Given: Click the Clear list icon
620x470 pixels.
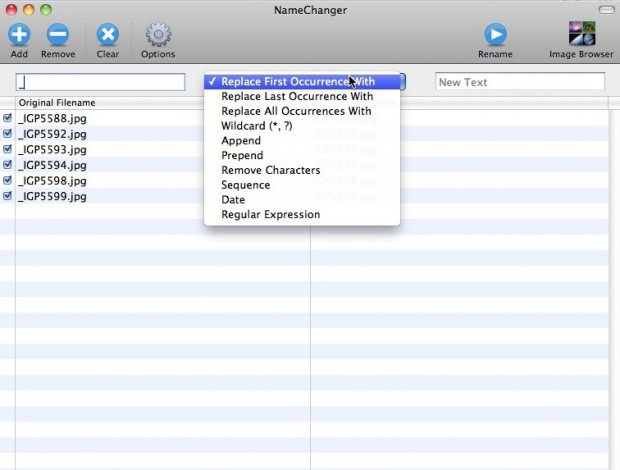Looking at the screenshot, I should coord(108,35).
